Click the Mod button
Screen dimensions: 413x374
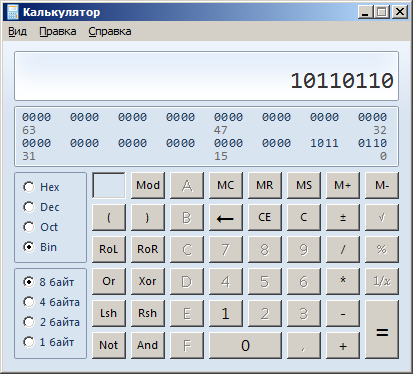click(x=148, y=186)
